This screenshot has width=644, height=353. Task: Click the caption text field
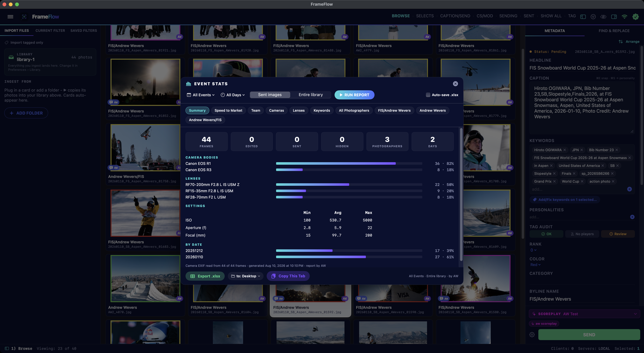(582, 108)
